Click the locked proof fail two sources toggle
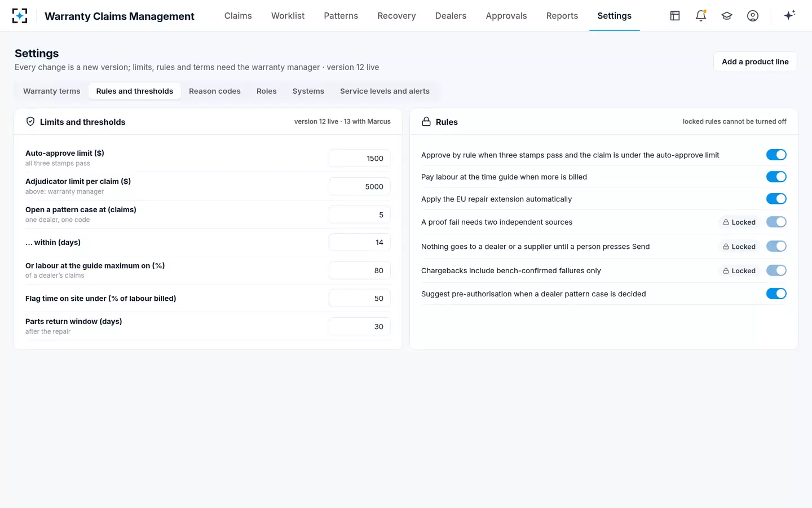Screen dimensions: 812x508 pos(776,222)
